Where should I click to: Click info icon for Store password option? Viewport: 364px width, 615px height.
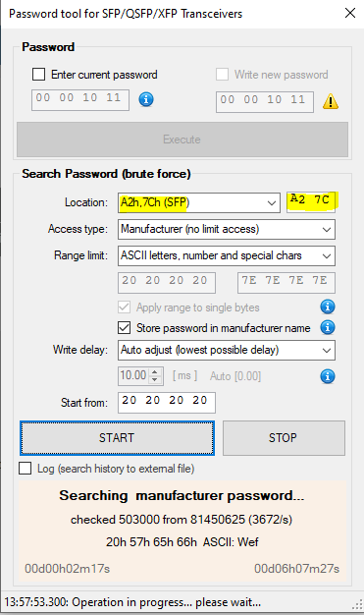328,327
